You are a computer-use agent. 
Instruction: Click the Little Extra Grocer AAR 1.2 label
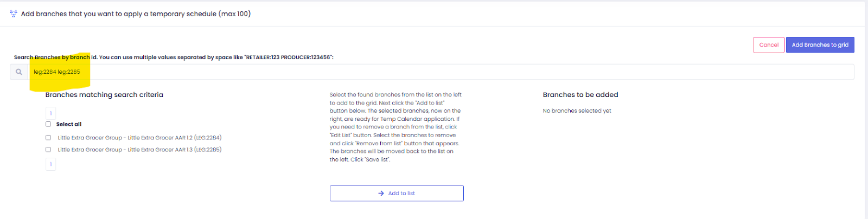click(x=139, y=138)
